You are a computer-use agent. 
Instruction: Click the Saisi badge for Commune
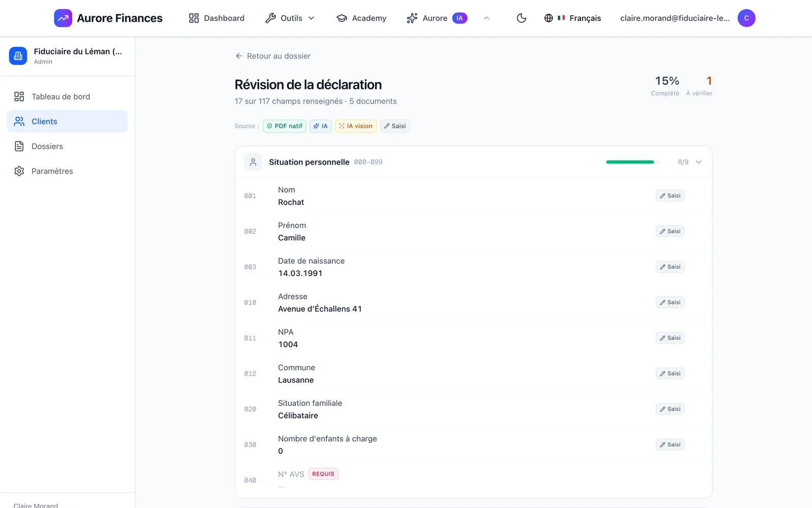coord(670,373)
